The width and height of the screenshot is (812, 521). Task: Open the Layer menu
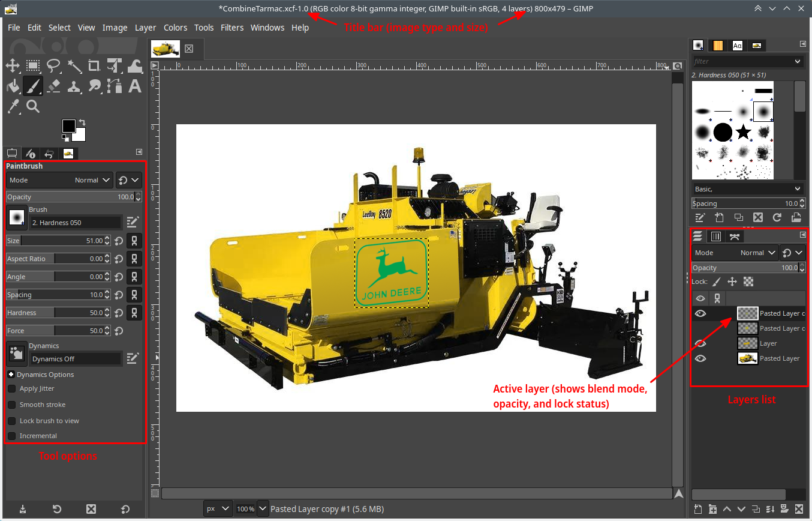tap(145, 28)
